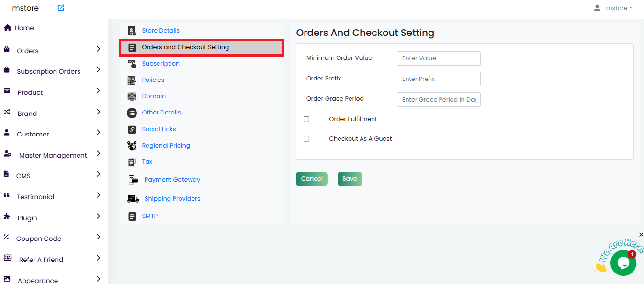Open the Subscription settings item
Viewport: 644px width, 284px height.
click(x=160, y=64)
